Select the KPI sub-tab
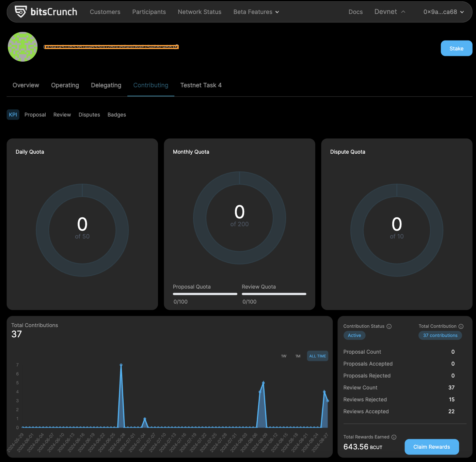 click(13, 115)
